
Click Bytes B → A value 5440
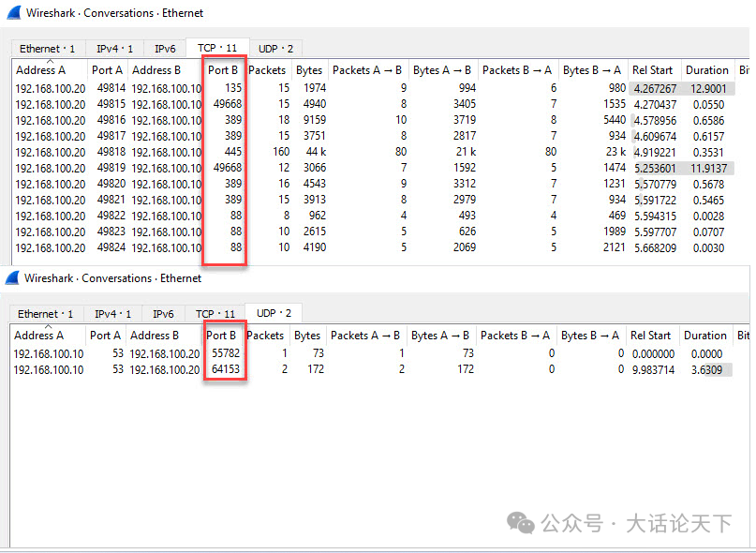point(615,120)
